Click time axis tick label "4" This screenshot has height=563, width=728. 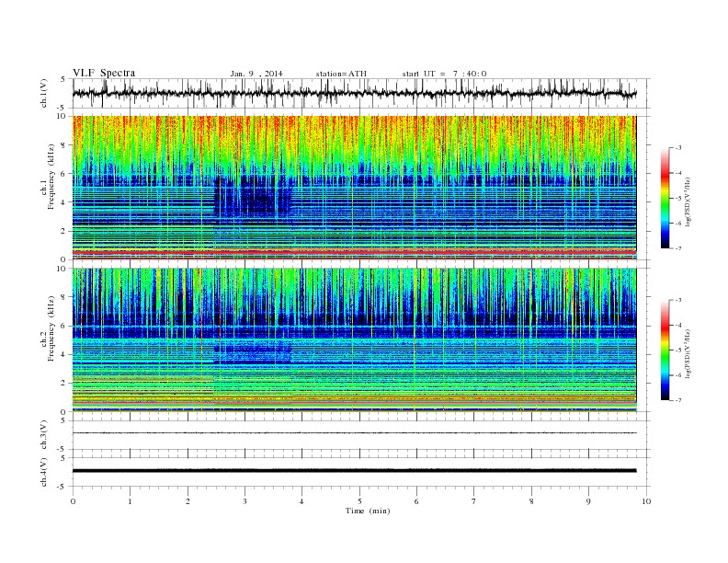(x=301, y=501)
